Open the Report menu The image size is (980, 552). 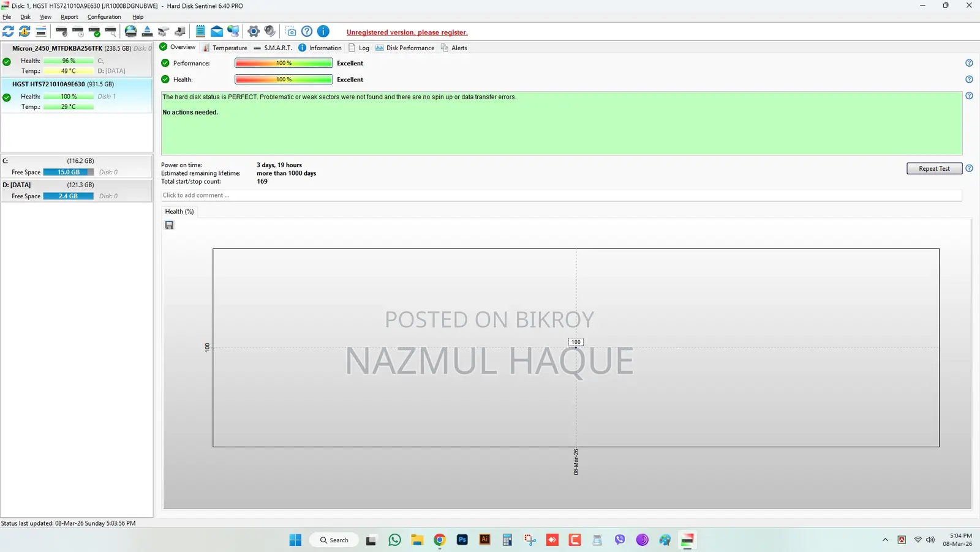coord(69,17)
